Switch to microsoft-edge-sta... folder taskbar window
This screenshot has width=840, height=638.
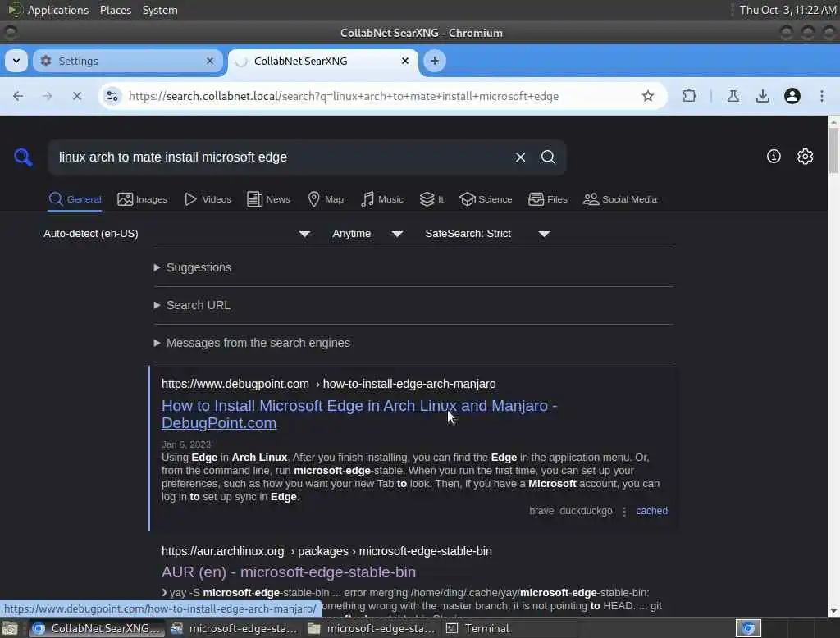372,628
